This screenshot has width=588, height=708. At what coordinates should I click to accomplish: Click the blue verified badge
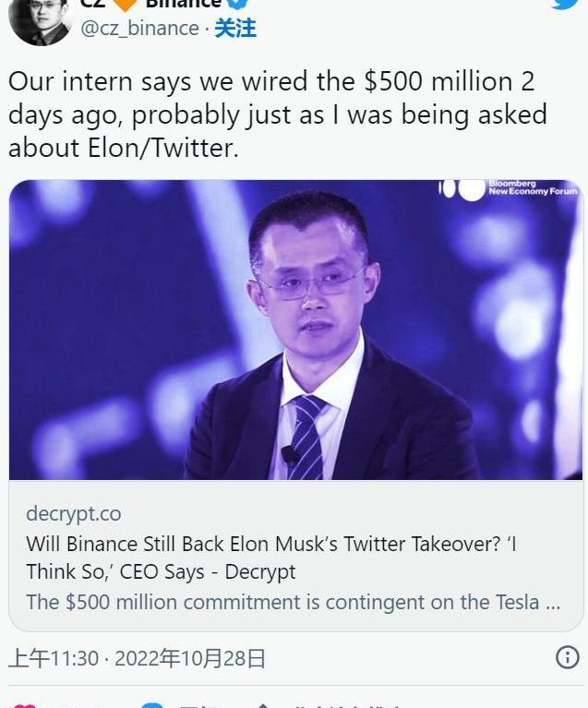click(x=238, y=4)
